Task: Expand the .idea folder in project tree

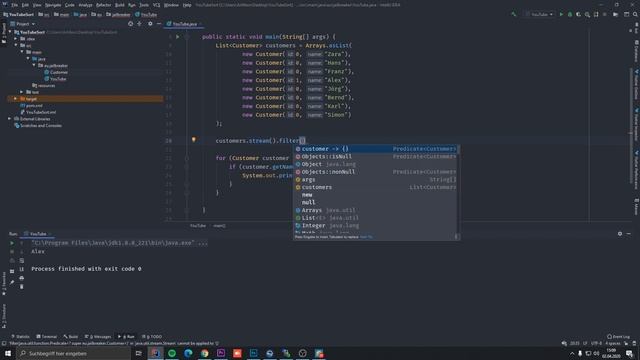Action: pos(16,39)
